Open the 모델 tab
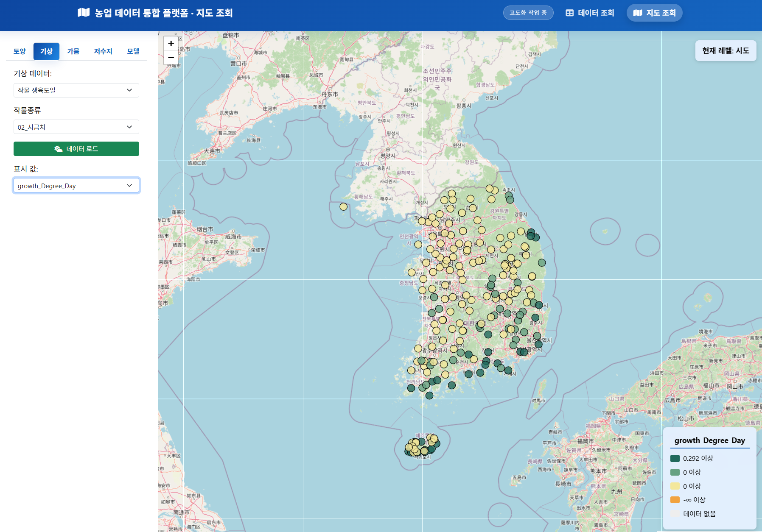The image size is (762, 532). (x=132, y=51)
